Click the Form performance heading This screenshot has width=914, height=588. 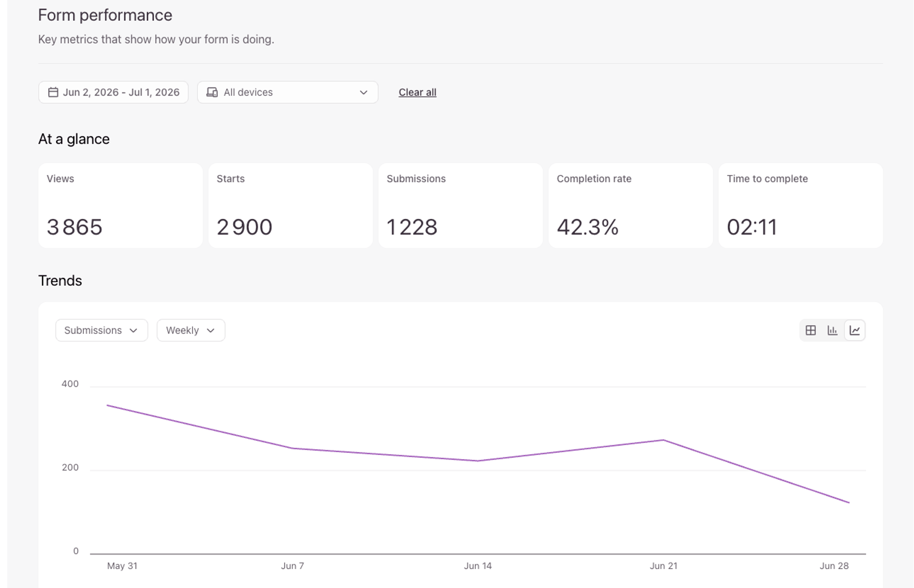tap(105, 15)
